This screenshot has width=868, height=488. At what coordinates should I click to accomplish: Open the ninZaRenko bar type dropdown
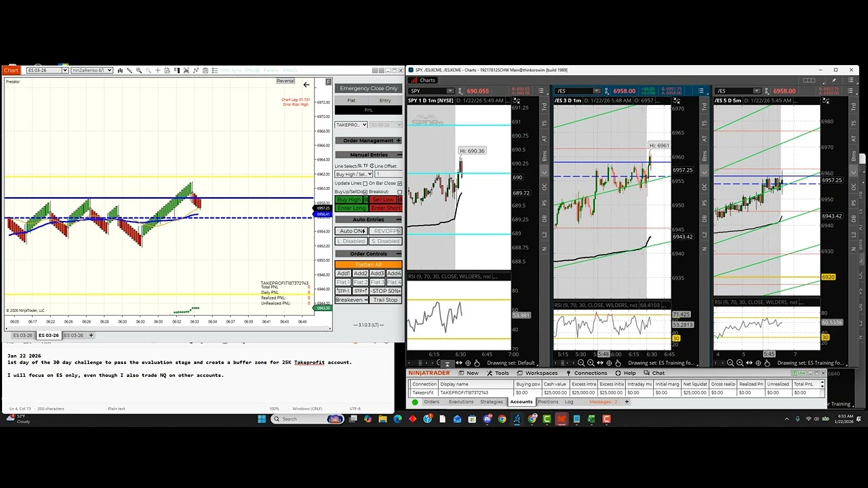pos(92,70)
